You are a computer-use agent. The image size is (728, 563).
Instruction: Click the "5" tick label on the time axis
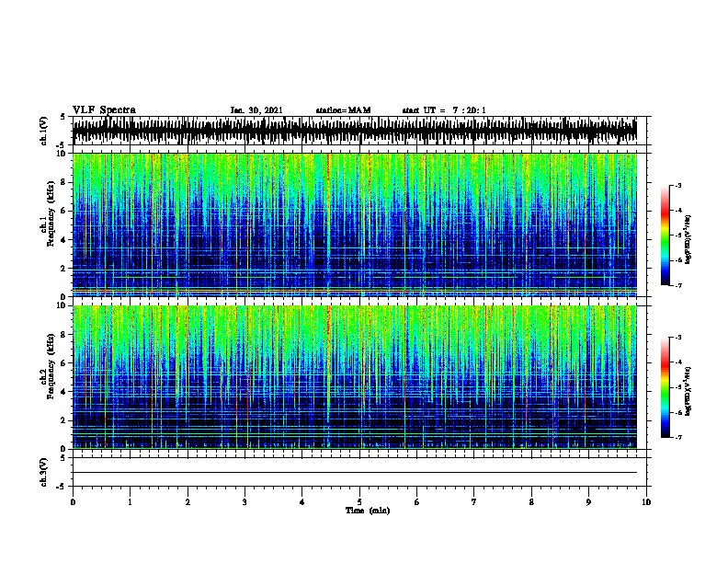[x=359, y=502]
